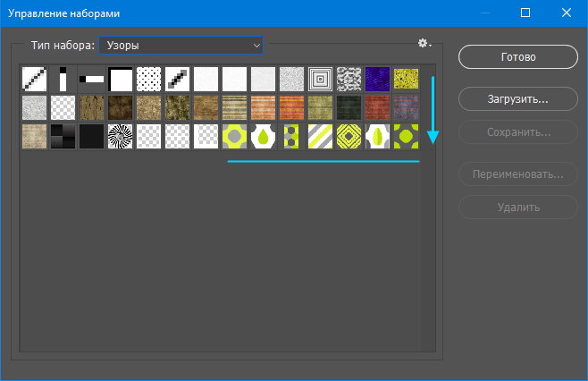Select the dark green texture pattern

pyautogui.click(x=349, y=107)
